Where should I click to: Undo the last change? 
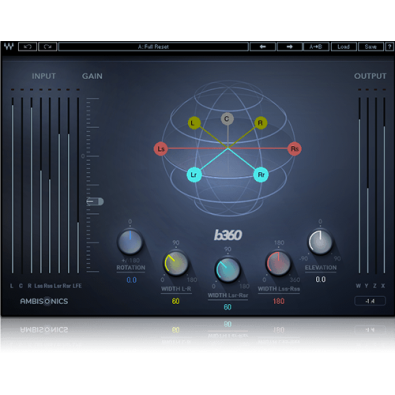tap(27, 47)
